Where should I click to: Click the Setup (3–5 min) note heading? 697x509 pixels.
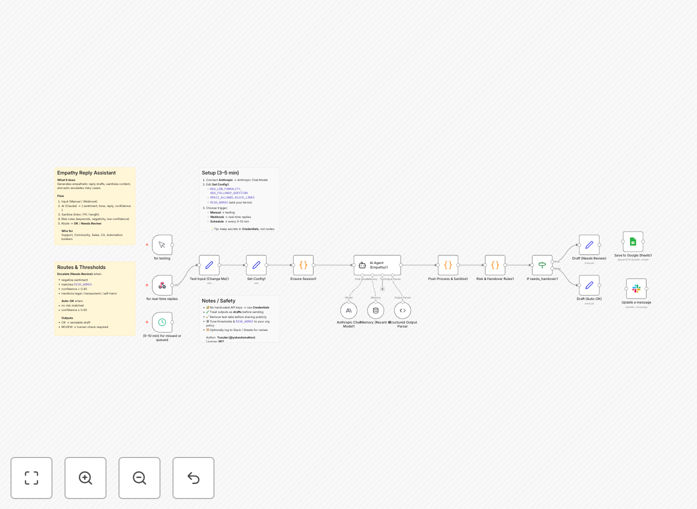tap(220, 172)
